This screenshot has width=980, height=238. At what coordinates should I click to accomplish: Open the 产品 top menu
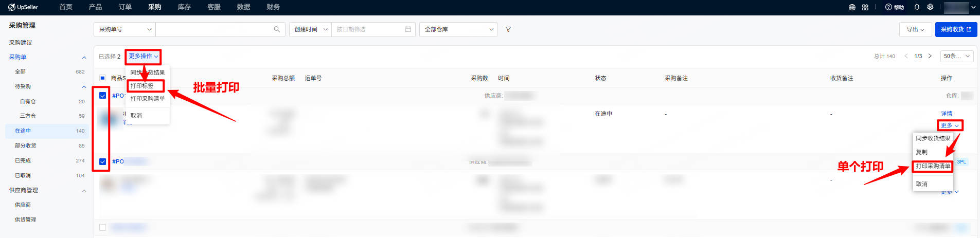pyautogui.click(x=95, y=7)
